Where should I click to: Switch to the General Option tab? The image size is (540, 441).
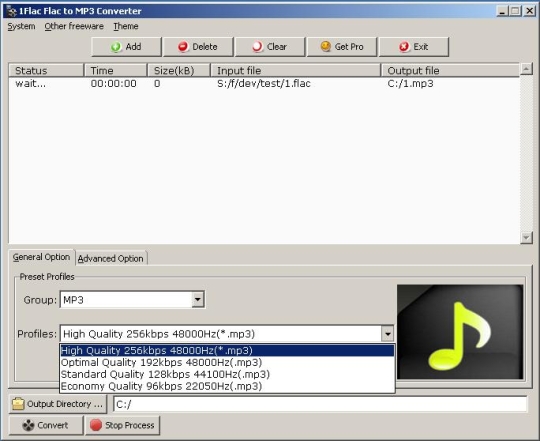[x=41, y=257]
